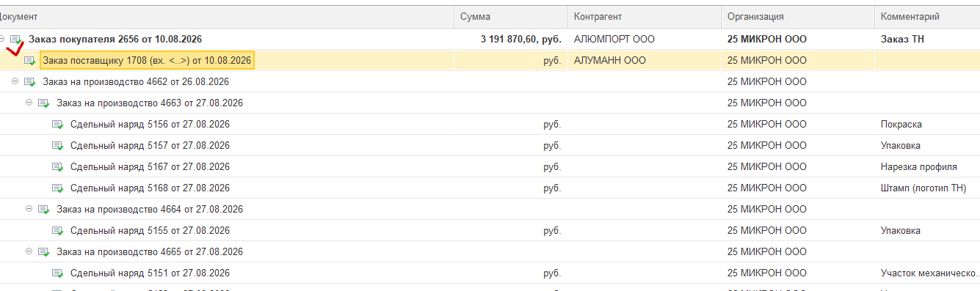Image resolution: width=980 pixels, height=291 pixels.
Task: Select Сдельный наряд 5168 row
Action: [x=490, y=188]
